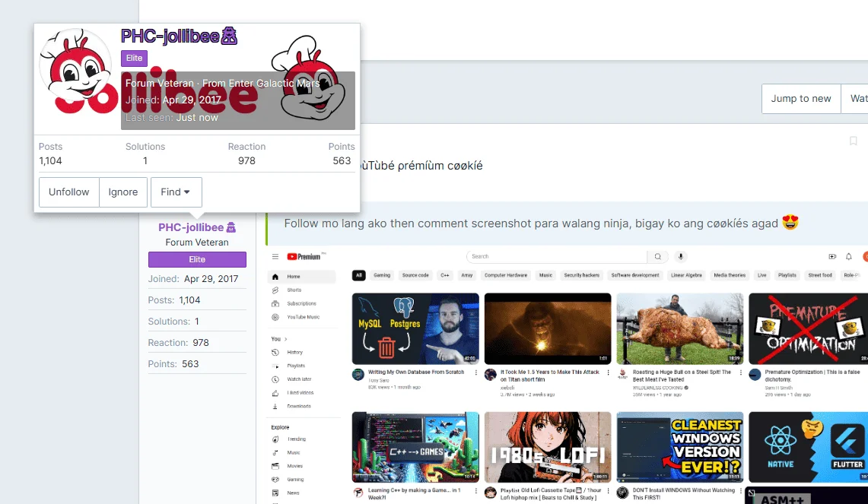Select Home in YouTube sidebar
Screen dimensions: 868x504
pyautogui.click(x=302, y=277)
